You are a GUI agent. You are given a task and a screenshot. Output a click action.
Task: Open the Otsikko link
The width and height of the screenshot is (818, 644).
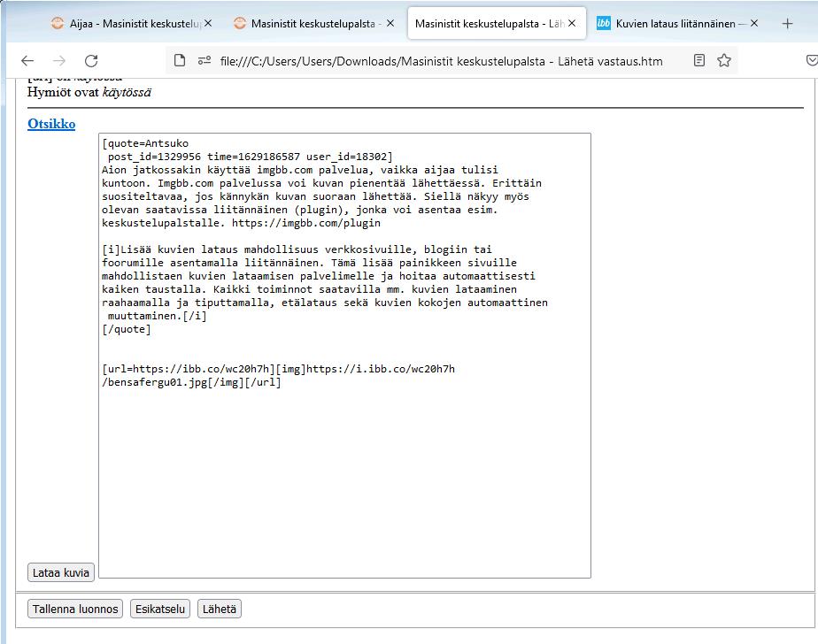(51, 124)
